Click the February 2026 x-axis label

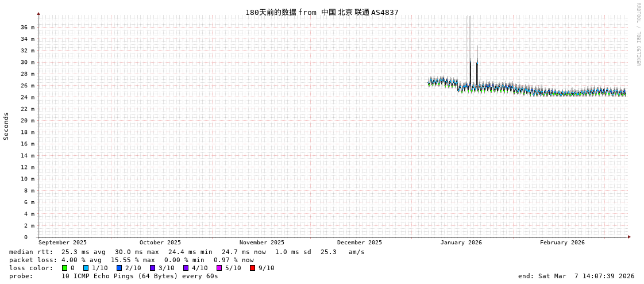point(562,243)
